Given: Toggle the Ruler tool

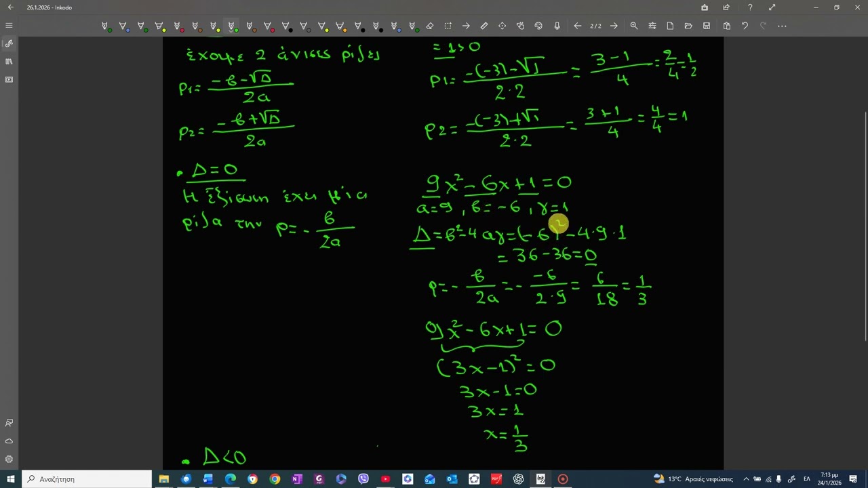Looking at the screenshot, I should [x=484, y=26].
